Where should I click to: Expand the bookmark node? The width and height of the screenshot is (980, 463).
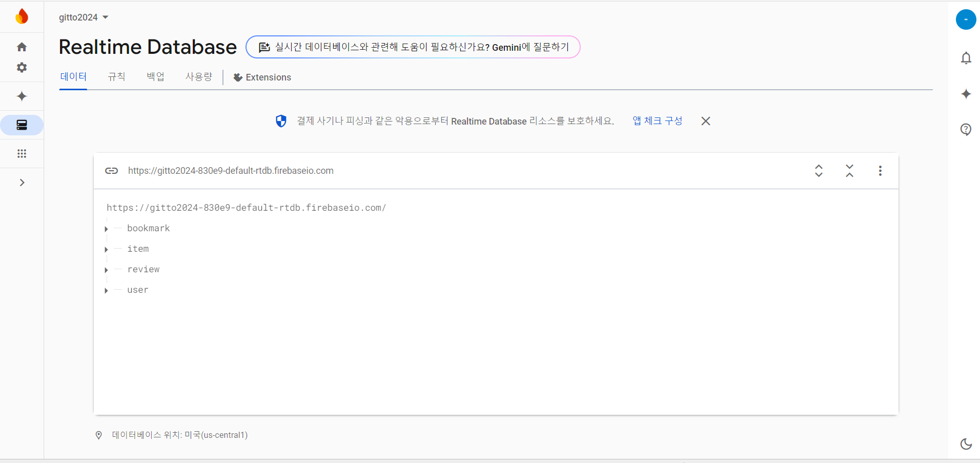point(106,229)
